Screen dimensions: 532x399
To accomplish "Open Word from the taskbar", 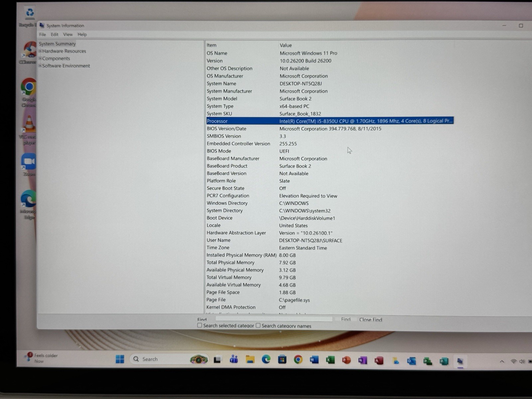I will 314,359.
